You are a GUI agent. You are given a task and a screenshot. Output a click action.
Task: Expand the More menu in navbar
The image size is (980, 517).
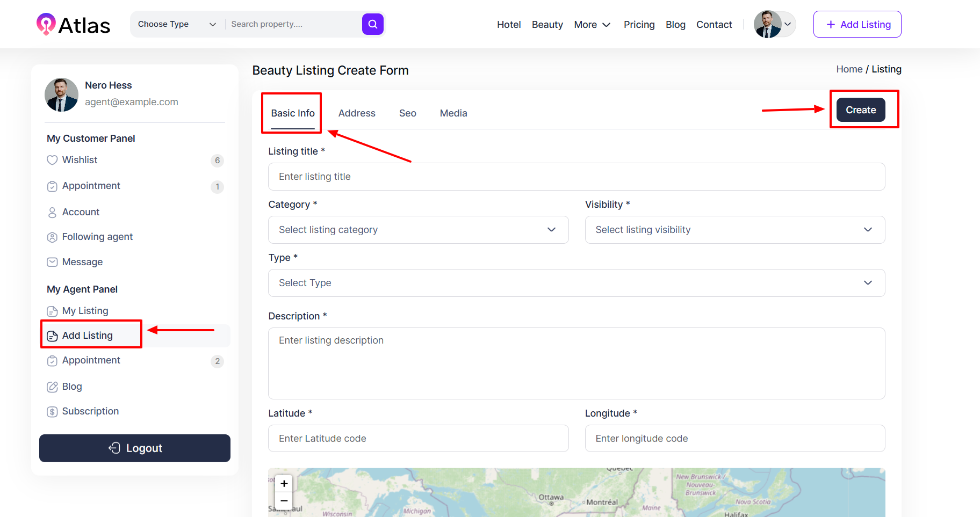pyautogui.click(x=592, y=25)
